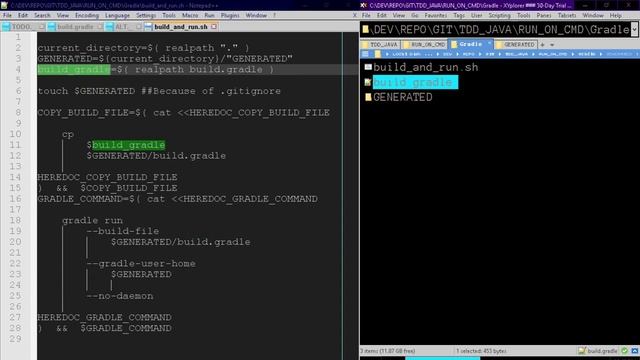
Task: Open Go menu in XYplorer
Action: (x=415, y=16)
